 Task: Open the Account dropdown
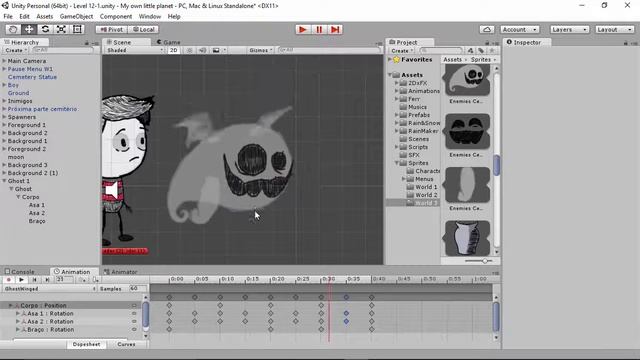520,29
